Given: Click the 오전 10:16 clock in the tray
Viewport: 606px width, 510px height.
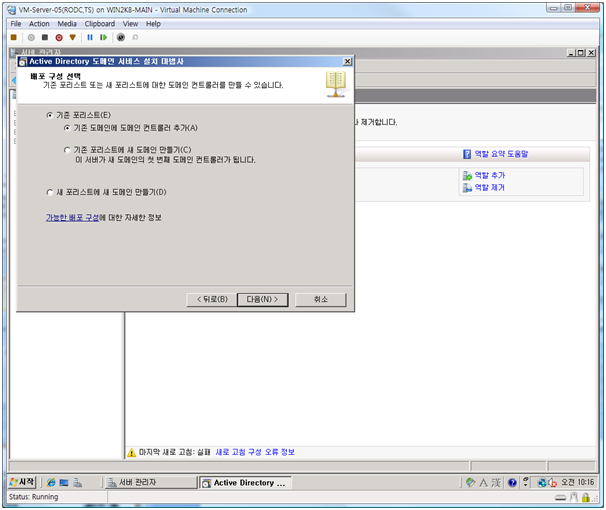Looking at the screenshot, I should [577, 483].
